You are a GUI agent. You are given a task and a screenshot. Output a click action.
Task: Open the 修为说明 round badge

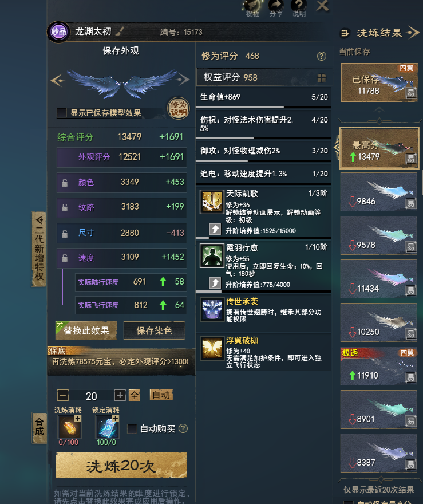click(178, 108)
